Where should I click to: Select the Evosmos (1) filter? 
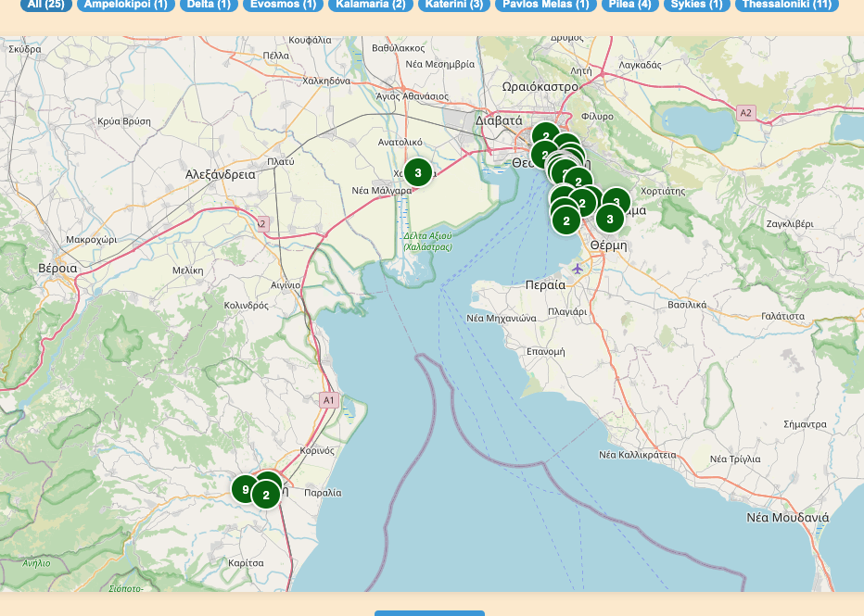[x=284, y=5]
